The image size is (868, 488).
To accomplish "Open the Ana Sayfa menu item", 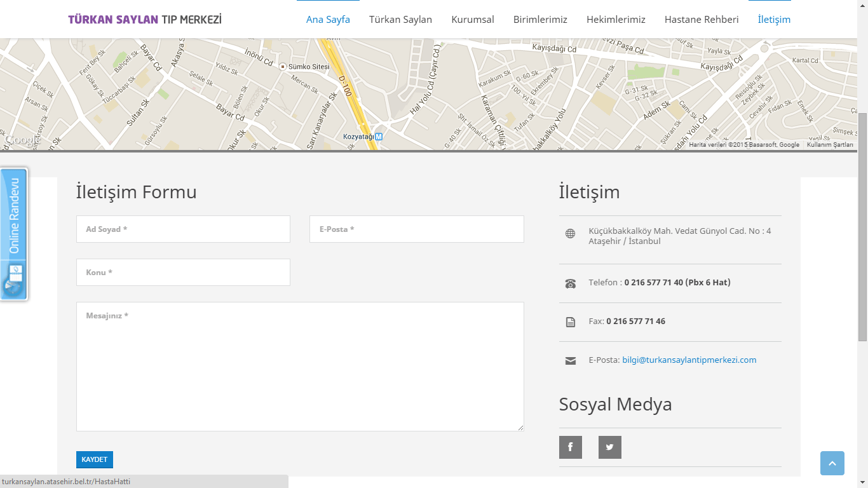I will coord(328,20).
